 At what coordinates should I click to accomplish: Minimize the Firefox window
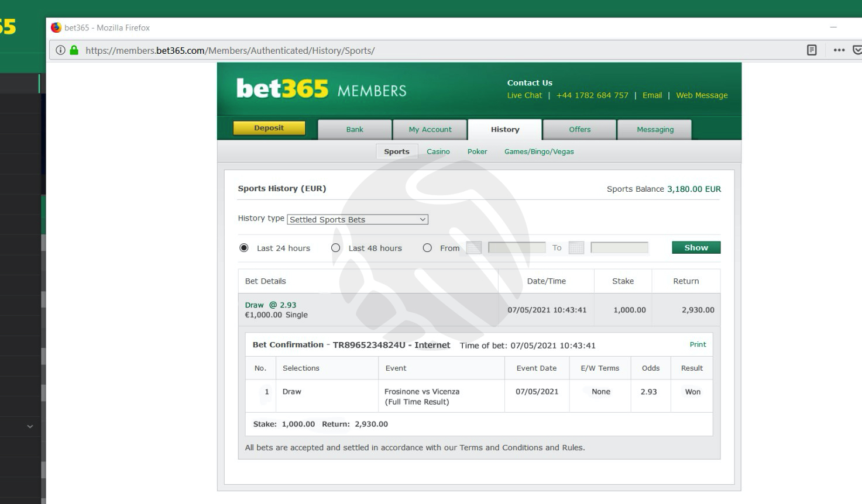(x=833, y=27)
